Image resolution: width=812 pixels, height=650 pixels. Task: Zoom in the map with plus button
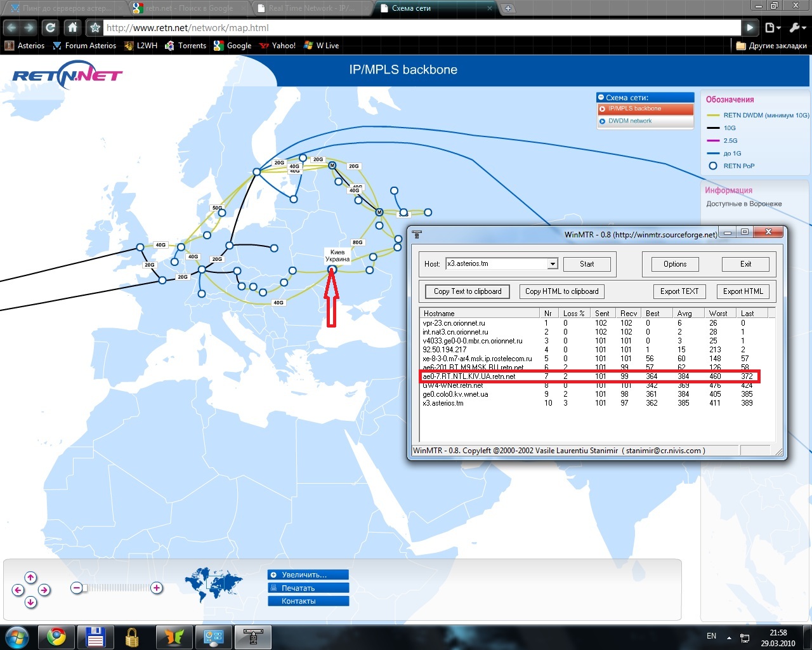[x=157, y=588]
